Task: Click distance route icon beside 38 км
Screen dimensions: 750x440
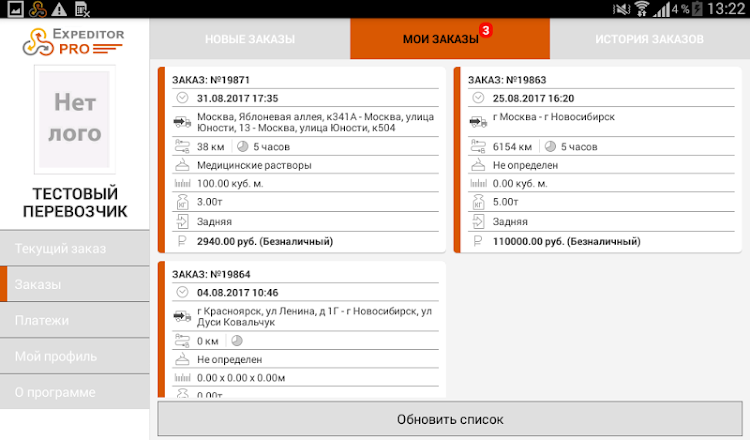Action: coord(182,146)
